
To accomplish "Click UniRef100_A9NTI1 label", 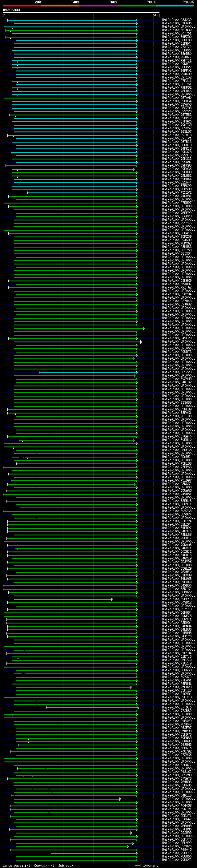I will click(x=177, y=61).
